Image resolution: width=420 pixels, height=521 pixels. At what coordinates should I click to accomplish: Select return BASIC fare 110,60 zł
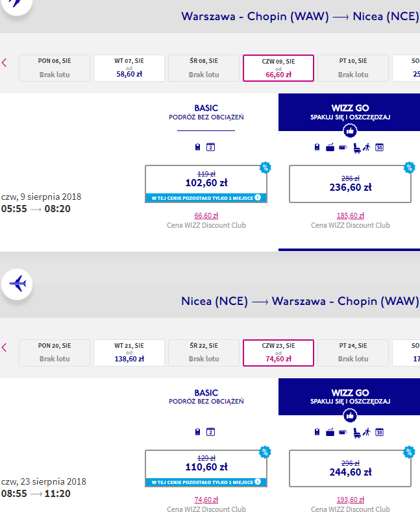coord(206,468)
